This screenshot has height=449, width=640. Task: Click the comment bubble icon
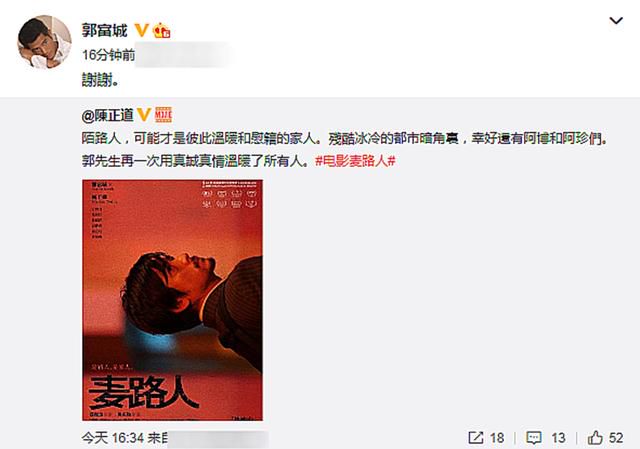534,438
